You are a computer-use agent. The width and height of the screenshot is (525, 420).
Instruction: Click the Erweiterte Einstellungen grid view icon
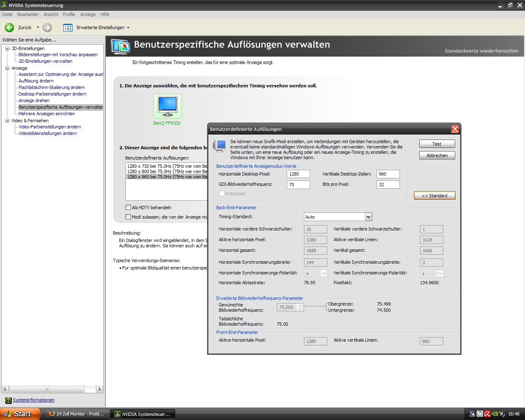(68, 27)
